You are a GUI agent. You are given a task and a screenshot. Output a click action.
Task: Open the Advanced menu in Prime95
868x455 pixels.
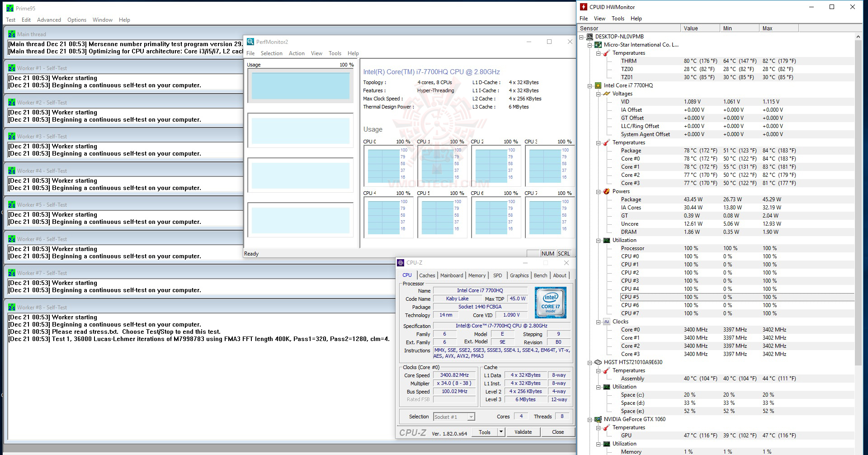[49, 20]
